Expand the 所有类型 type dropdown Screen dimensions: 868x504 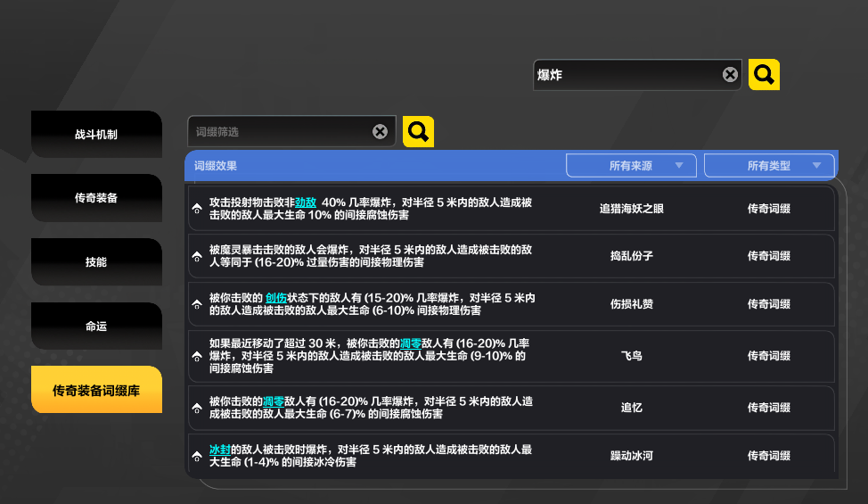tap(769, 166)
